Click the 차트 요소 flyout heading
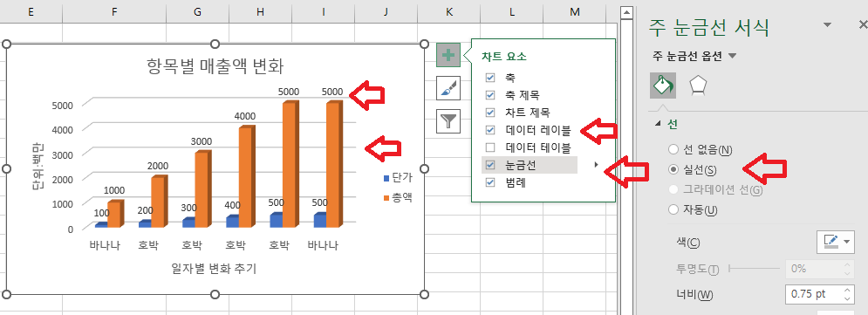This screenshot has height=315, width=868. click(503, 56)
